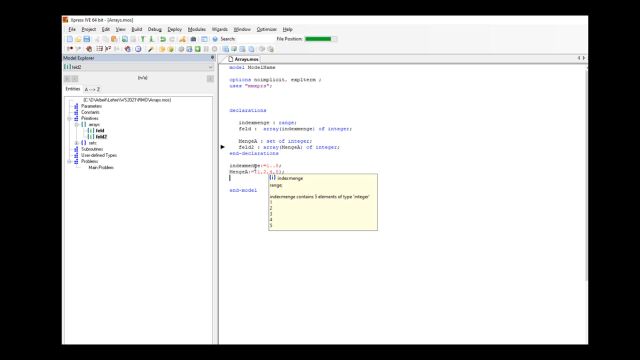Select feld2 in the arrays tree
640x360 pixels.
tap(101, 137)
